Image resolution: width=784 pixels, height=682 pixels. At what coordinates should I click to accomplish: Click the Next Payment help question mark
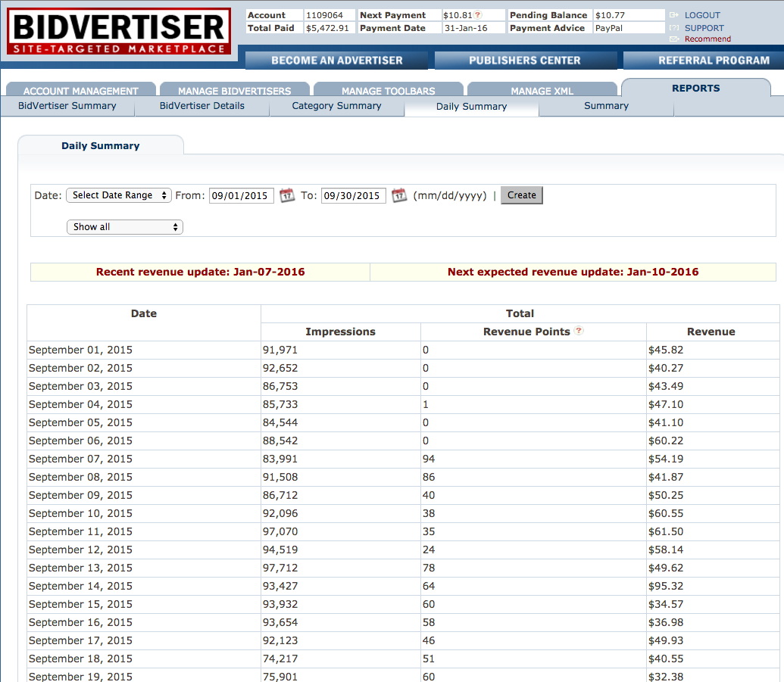pyautogui.click(x=478, y=15)
